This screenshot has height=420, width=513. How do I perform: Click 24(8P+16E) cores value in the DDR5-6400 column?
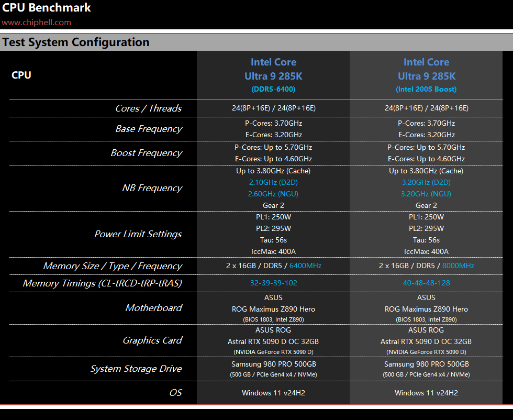[x=273, y=108]
